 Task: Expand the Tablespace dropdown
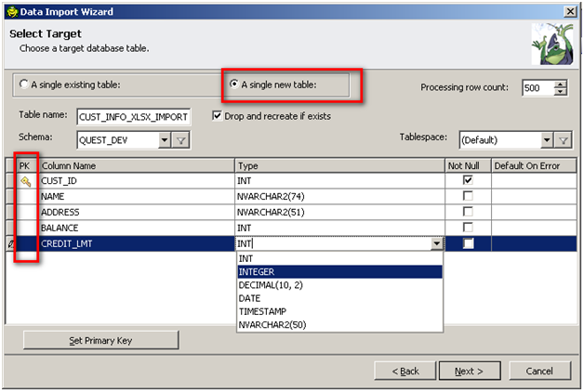tap(546, 140)
